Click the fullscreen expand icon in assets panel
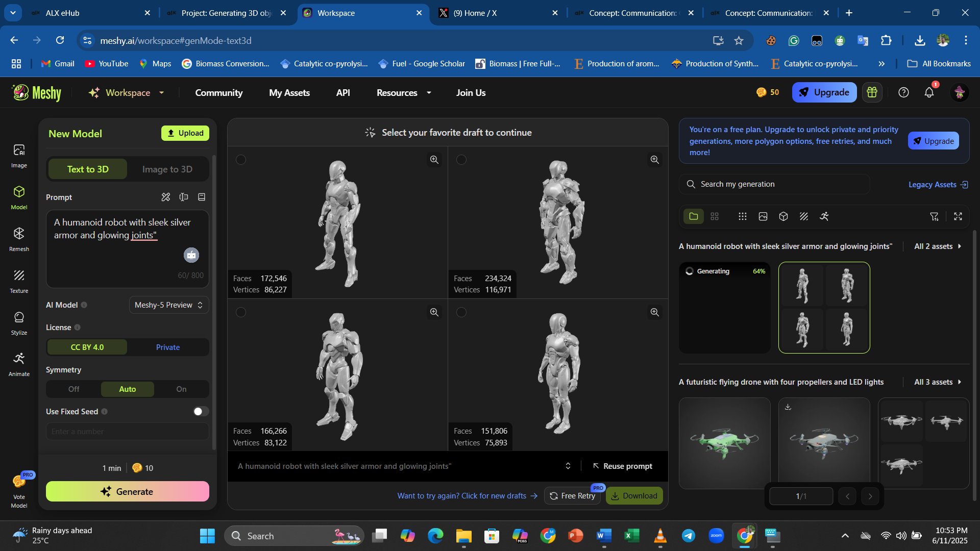980x551 pixels. pos(958,216)
